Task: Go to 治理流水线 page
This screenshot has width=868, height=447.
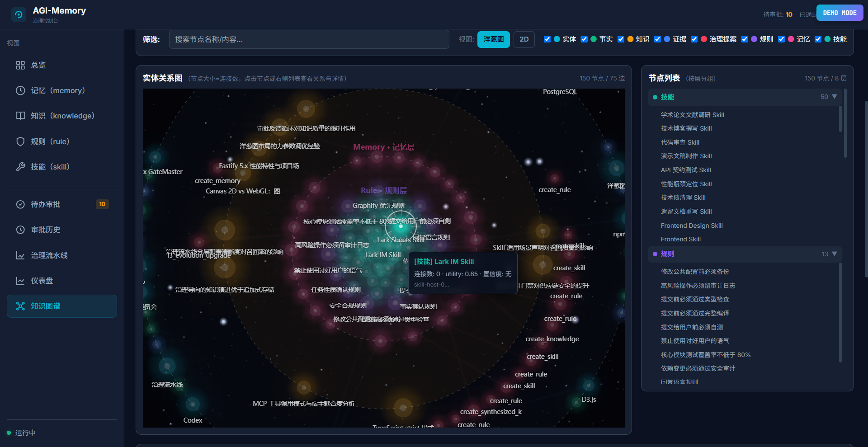Action: pos(62,255)
